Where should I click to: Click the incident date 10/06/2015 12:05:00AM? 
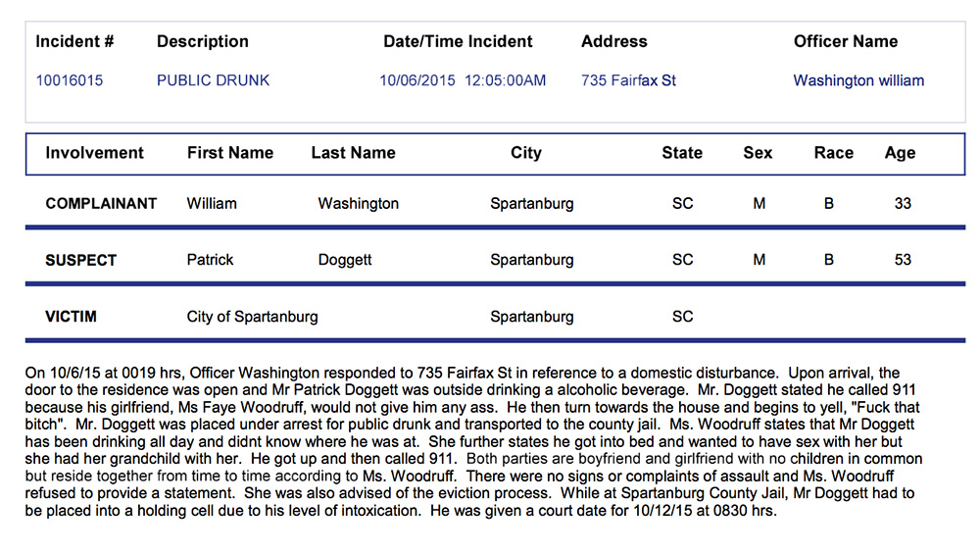pyautogui.click(x=463, y=80)
